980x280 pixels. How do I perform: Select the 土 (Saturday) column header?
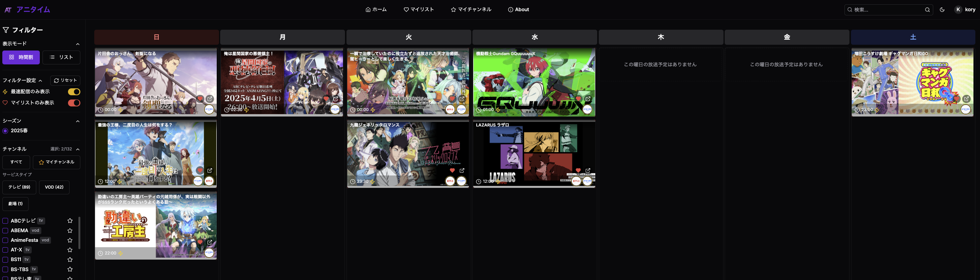(x=913, y=37)
